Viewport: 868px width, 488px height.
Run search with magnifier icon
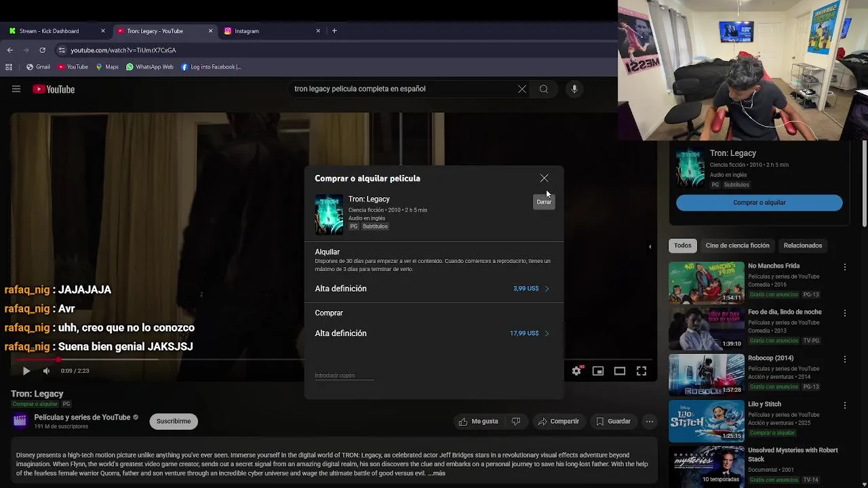point(544,89)
